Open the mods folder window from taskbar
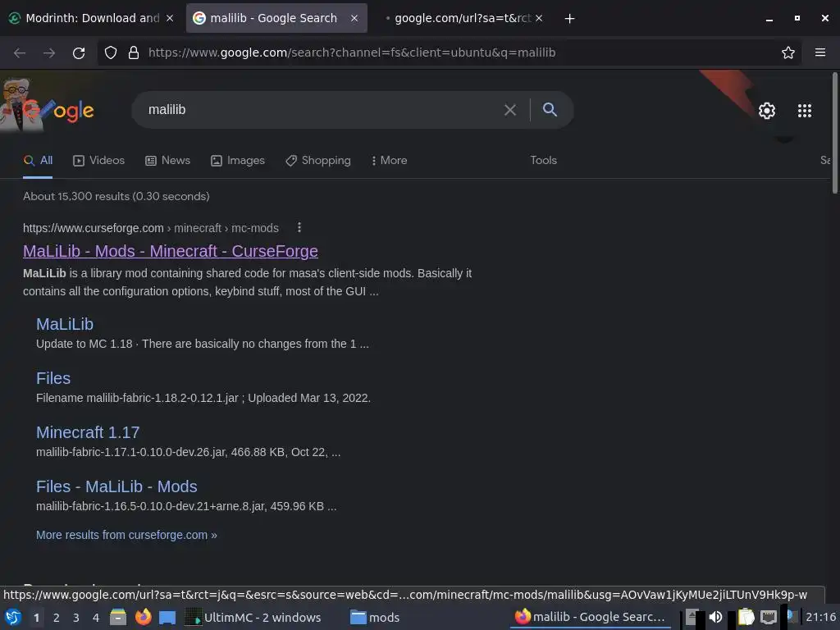 tap(374, 618)
